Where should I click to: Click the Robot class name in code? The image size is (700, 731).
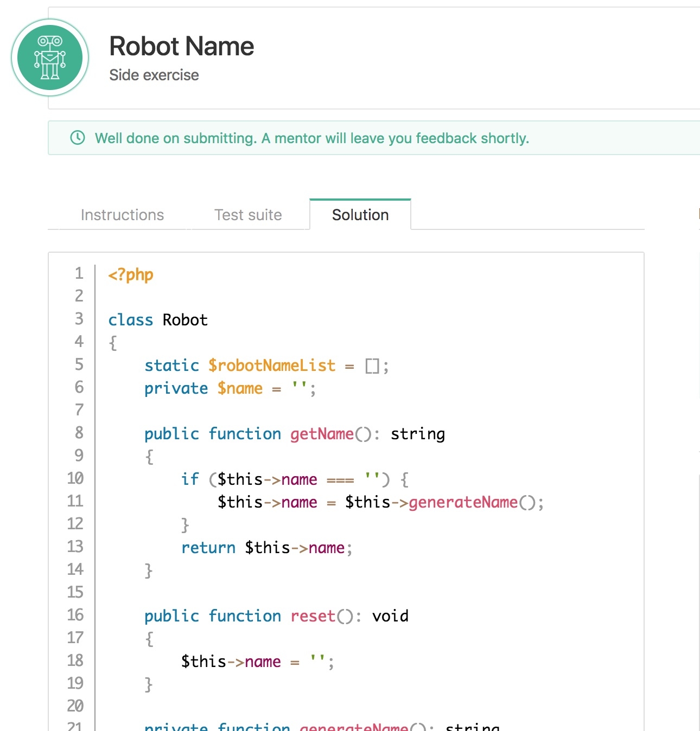(185, 320)
